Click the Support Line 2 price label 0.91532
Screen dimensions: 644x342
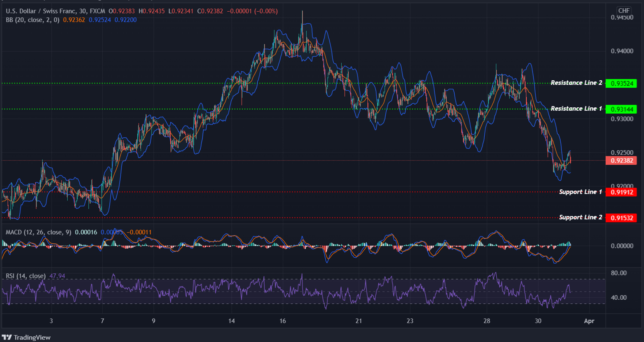coord(622,217)
